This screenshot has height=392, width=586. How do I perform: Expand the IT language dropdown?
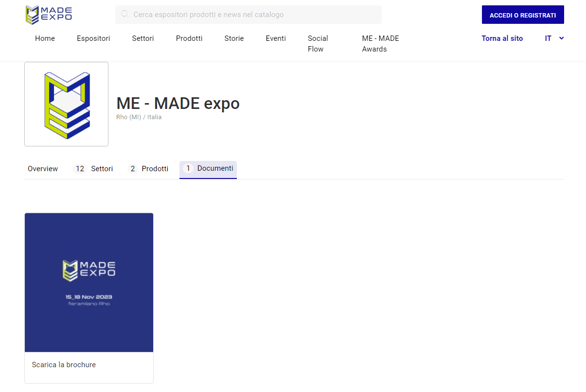(554, 38)
